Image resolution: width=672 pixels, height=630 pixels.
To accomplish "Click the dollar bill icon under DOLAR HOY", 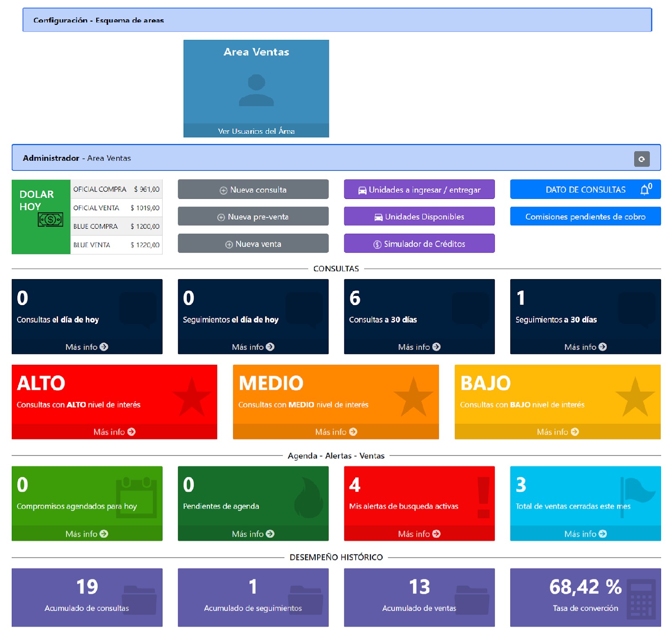I will point(50,220).
